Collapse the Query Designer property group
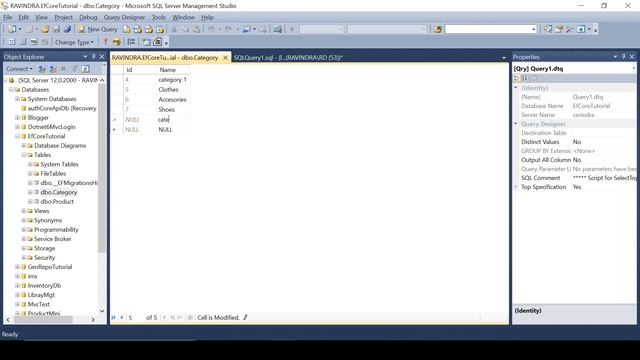This screenshot has width=640, height=360. click(x=516, y=124)
